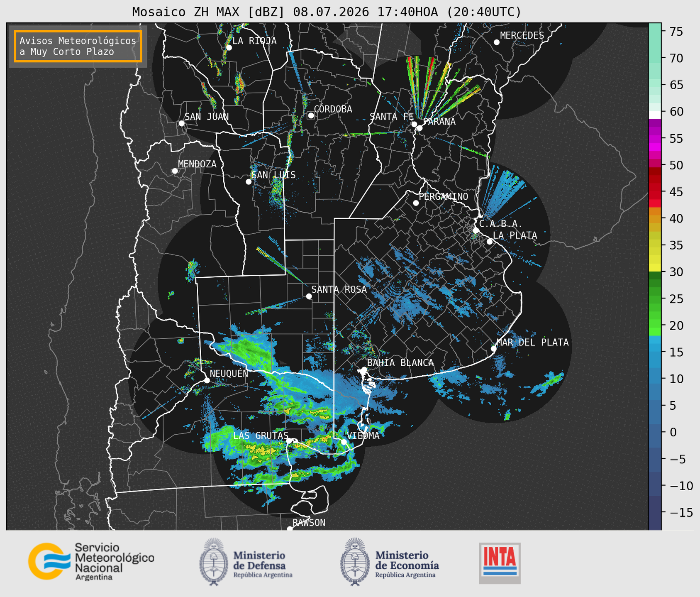Viewport: 700px width, 597px height.
Task: Click the Avisos Meteorológicos a Muy Corto Plazo button
Action: 78,46
